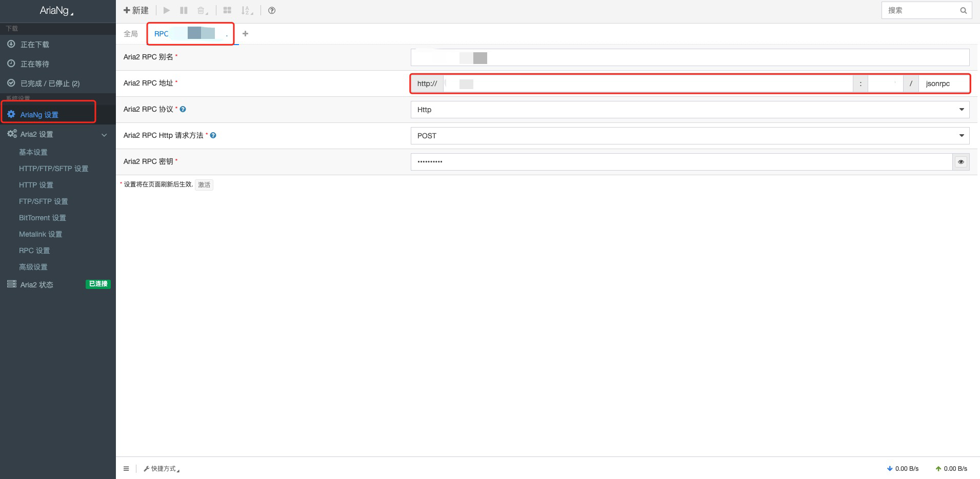Viewport: 980px width, 479px height.
Task: Open BitTorrent 设置 item
Action: tap(43, 218)
